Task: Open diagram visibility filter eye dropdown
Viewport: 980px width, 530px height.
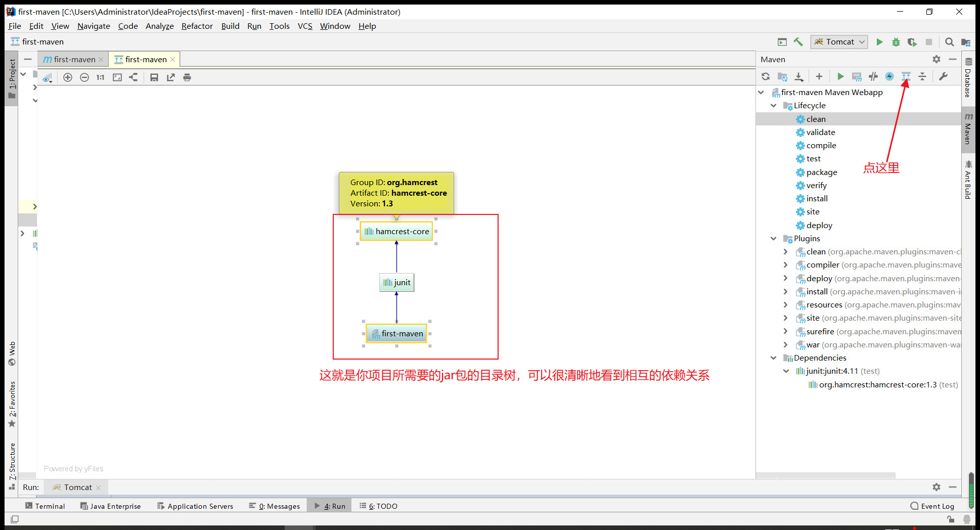Action: click(48, 78)
